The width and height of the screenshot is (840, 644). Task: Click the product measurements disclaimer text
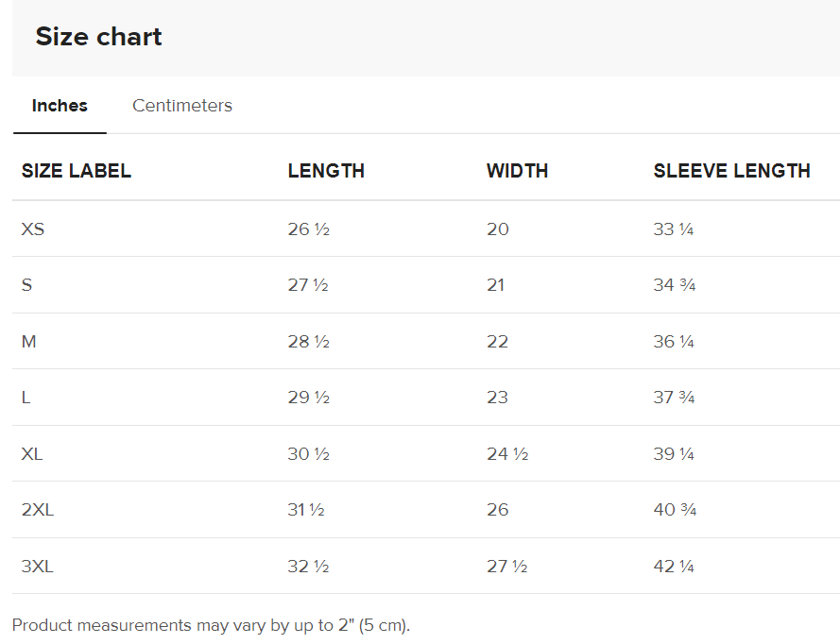click(211, 625)
